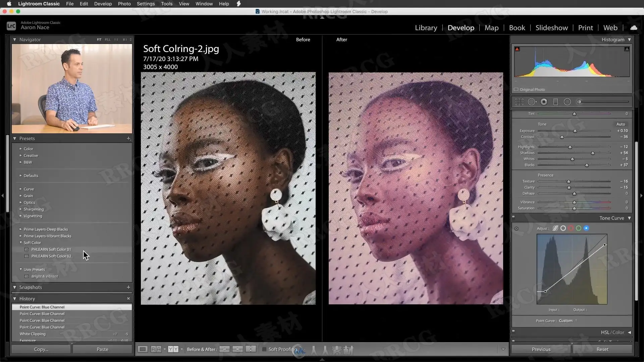Select the red channel in Tone Curve
This screenshot has height=362, width=644.
(571, 228)
